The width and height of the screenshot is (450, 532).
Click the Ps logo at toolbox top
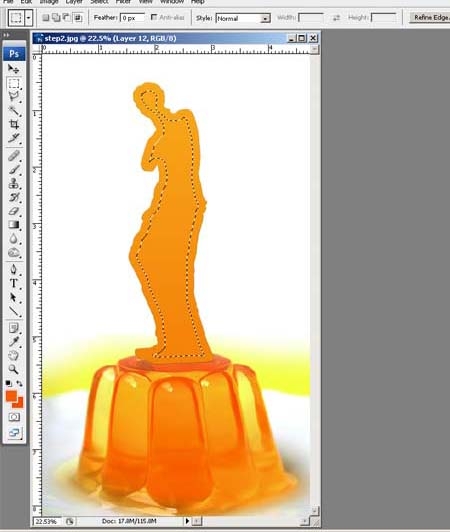point(14,54)
